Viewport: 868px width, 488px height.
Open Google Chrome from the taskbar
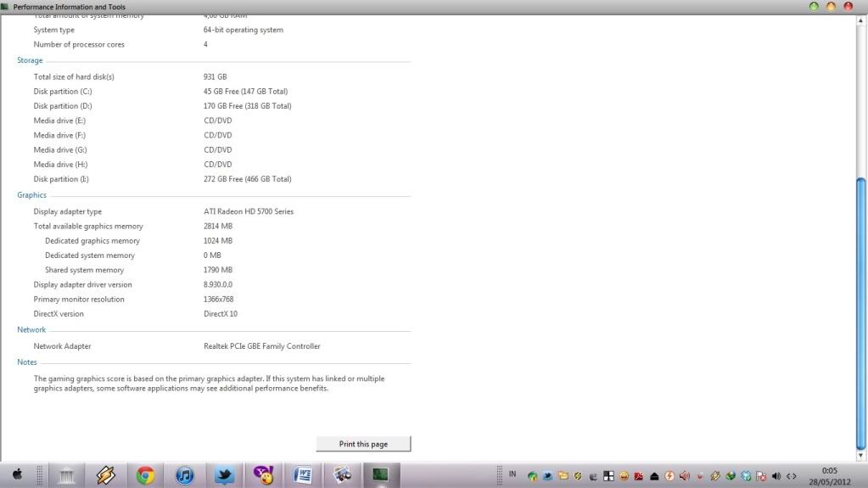point(145,475)
